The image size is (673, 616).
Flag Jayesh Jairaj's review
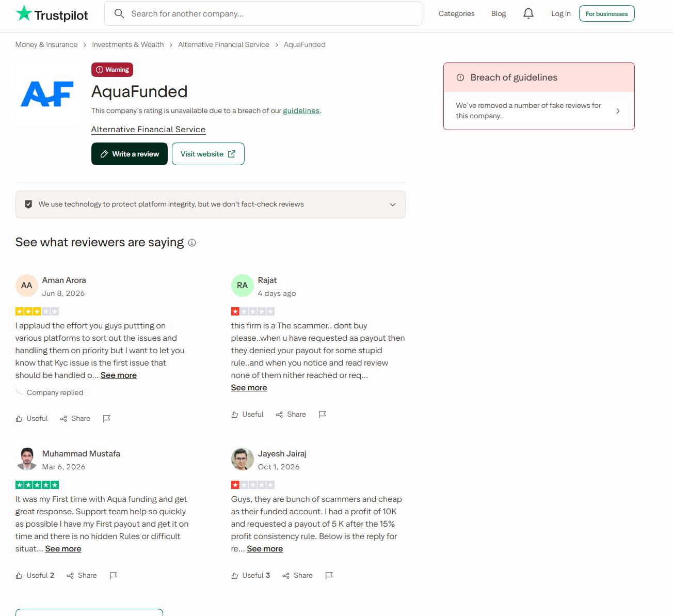[329, 575]
